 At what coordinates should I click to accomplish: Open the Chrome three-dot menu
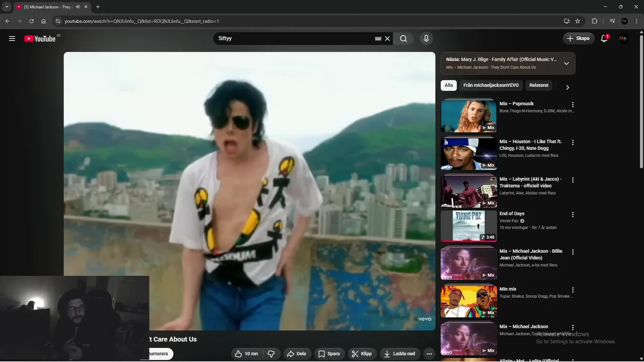[x=636, y=21]
